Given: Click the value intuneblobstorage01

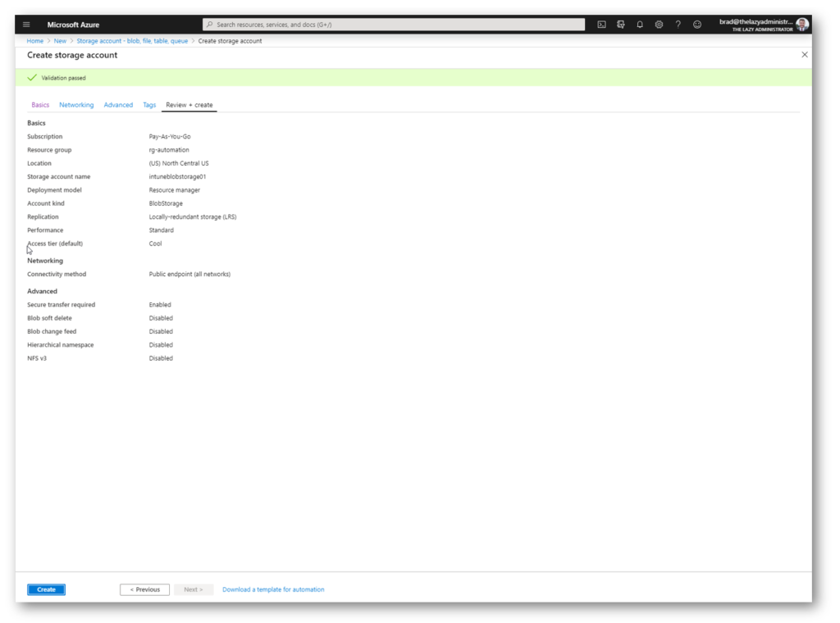Looking at the screenshot, I should click(177, 176).
